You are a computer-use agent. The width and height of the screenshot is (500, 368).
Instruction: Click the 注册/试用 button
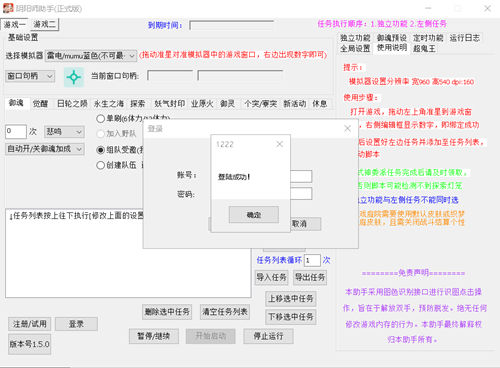click(x=30, y=324)
